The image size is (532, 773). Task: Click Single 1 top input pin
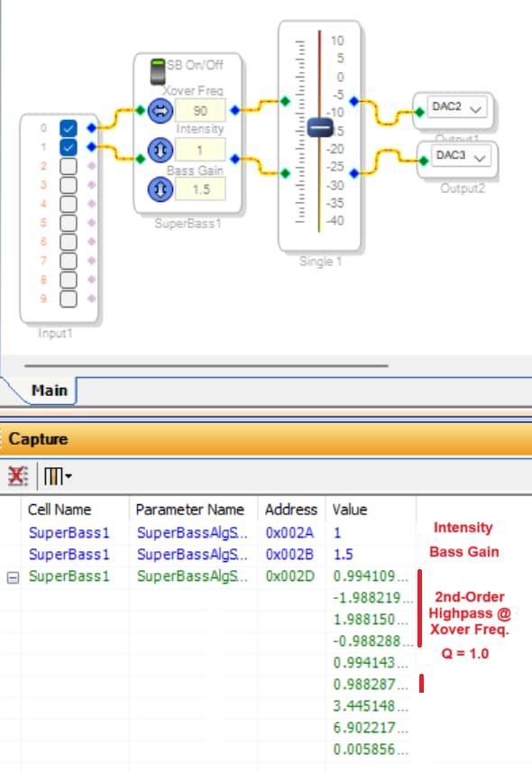pyautogui.click(x=285, y=101)
